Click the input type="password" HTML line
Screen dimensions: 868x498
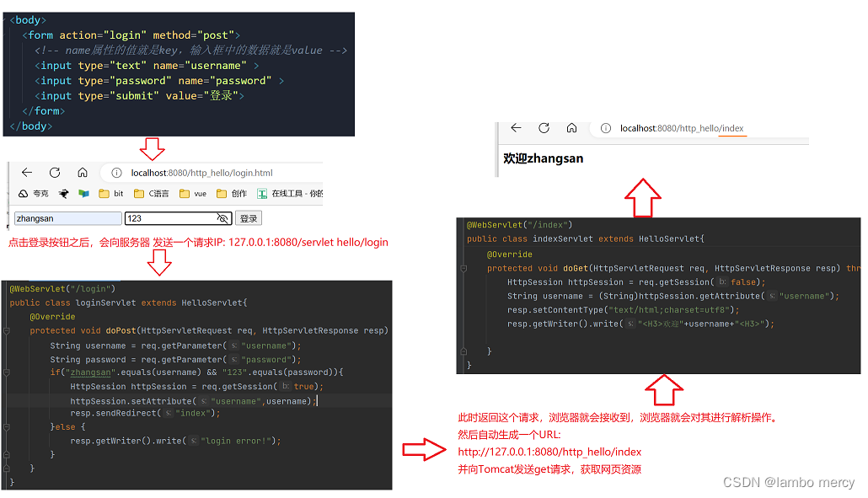[x=159, y=81]
